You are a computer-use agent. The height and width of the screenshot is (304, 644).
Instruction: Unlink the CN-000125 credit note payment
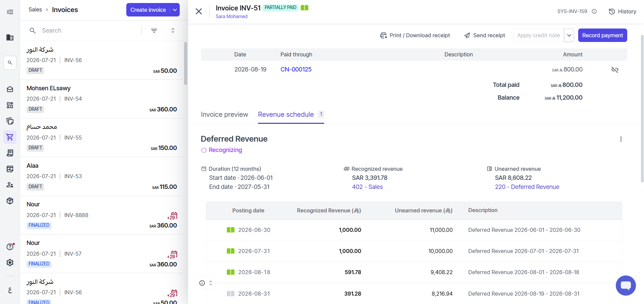pos(615,70)
